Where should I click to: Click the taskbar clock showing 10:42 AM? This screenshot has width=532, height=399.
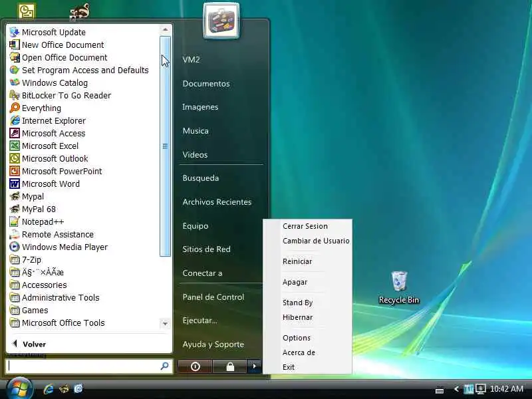pos(507,389)
